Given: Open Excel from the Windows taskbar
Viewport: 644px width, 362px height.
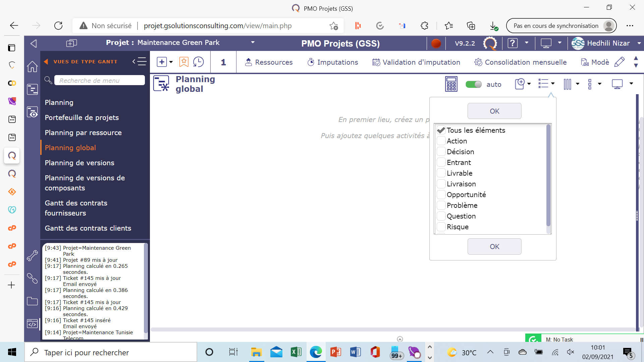Looking at the screenshot, I should [296, 352].
